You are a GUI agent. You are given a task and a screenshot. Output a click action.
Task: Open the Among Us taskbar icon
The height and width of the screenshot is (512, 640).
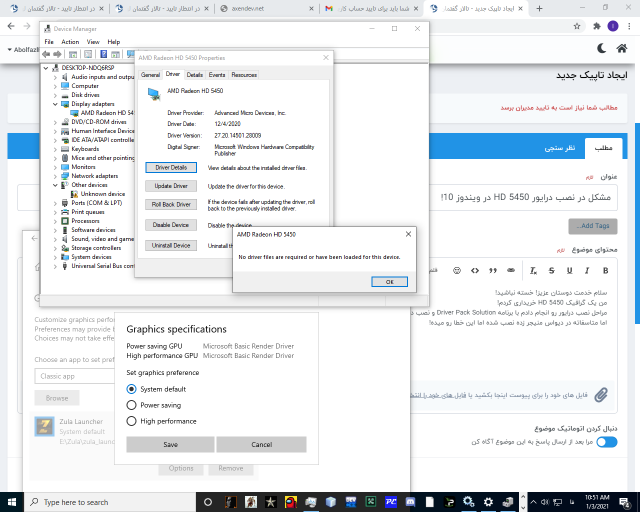click(291, 502)
